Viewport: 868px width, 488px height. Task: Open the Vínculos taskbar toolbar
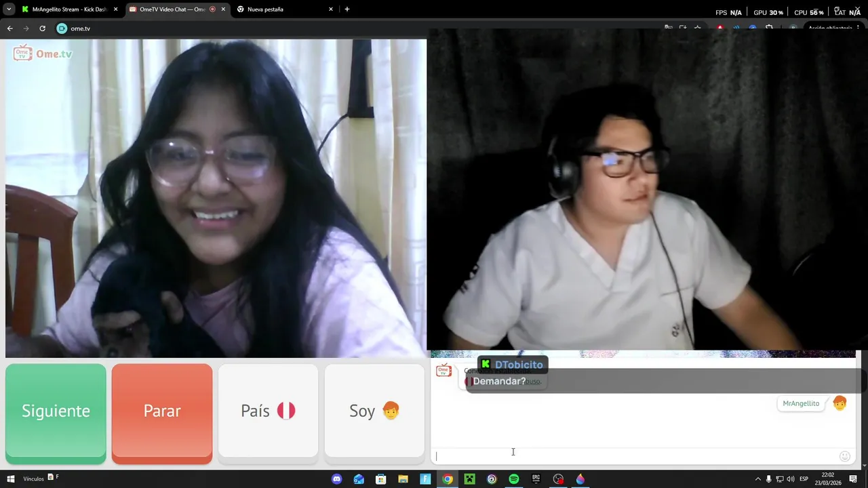33,479
